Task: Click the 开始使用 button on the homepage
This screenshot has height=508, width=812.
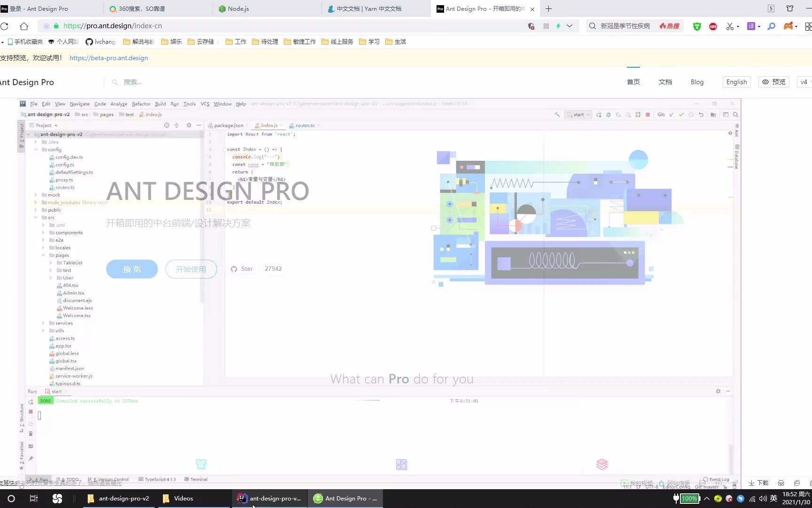Action: point(191,269)
